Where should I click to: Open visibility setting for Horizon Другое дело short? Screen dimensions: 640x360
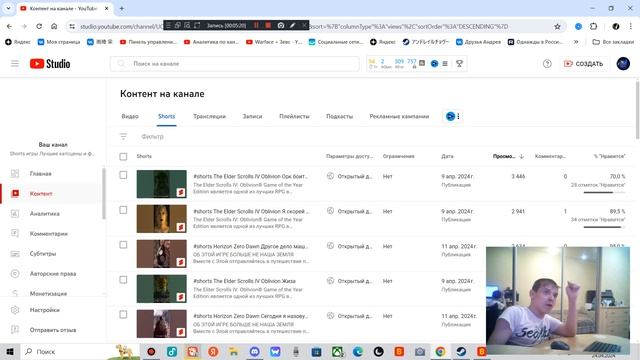[x=350, y=246]
